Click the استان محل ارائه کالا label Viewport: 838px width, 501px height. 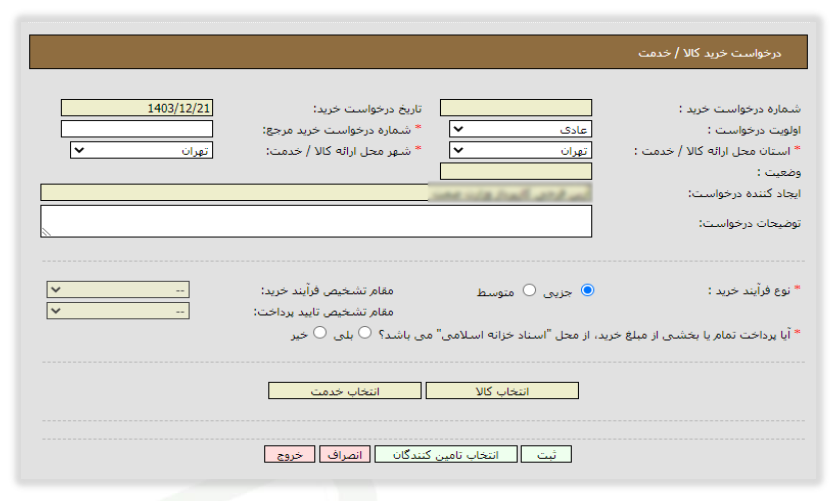(712, 151)
